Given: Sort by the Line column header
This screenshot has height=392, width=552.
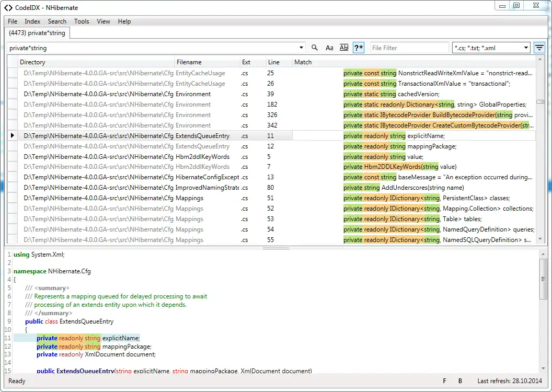Looking at the screenshot, I should pos(279,62).
